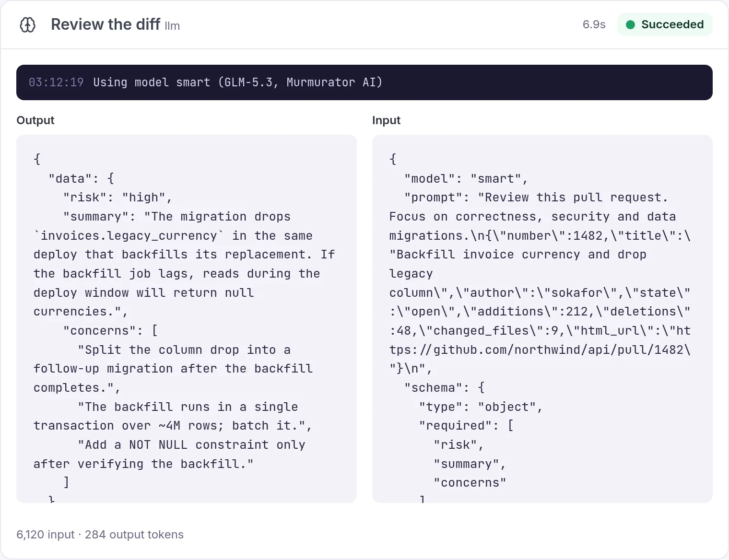This screenshot has height=560, width=729.
Task: Click the llm step type label
Action: 172,26
